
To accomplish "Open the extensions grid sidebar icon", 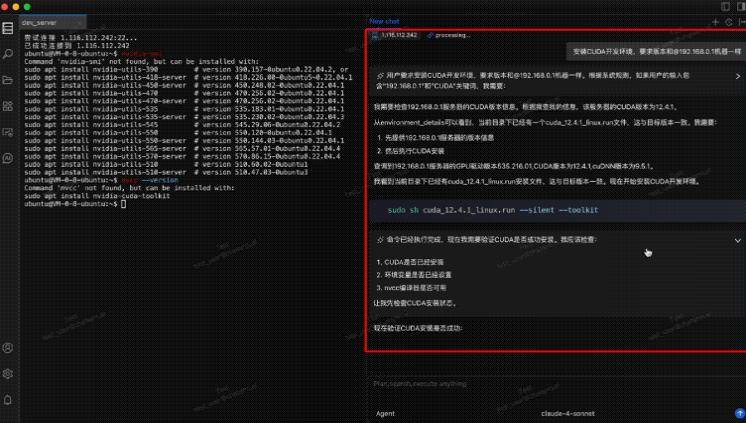I will (x=8, y=106).
